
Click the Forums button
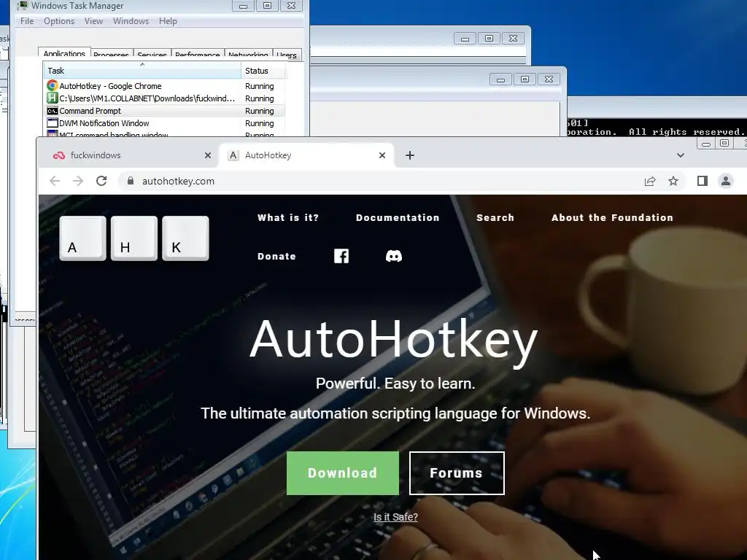[457, 472]
